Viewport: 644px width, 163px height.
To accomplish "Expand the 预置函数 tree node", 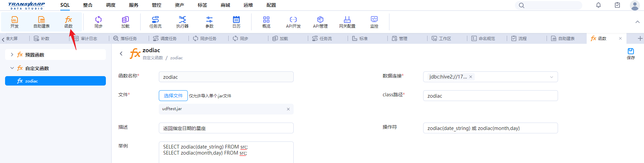I will pos(12,55).
